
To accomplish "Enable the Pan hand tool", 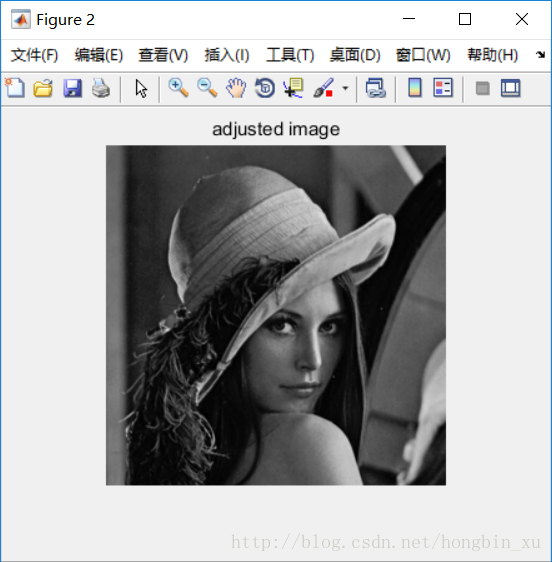I will (236, 88).
